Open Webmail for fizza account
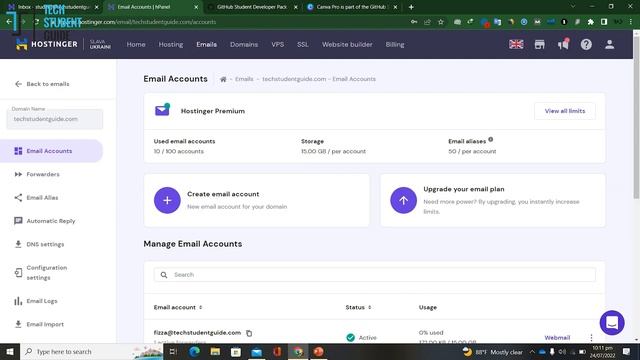 (x=557, y=338)
